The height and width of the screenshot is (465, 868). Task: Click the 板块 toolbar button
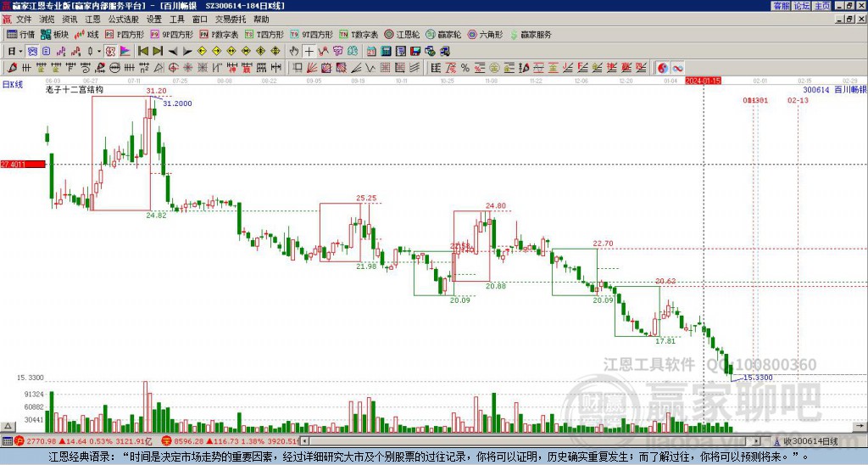55,34
